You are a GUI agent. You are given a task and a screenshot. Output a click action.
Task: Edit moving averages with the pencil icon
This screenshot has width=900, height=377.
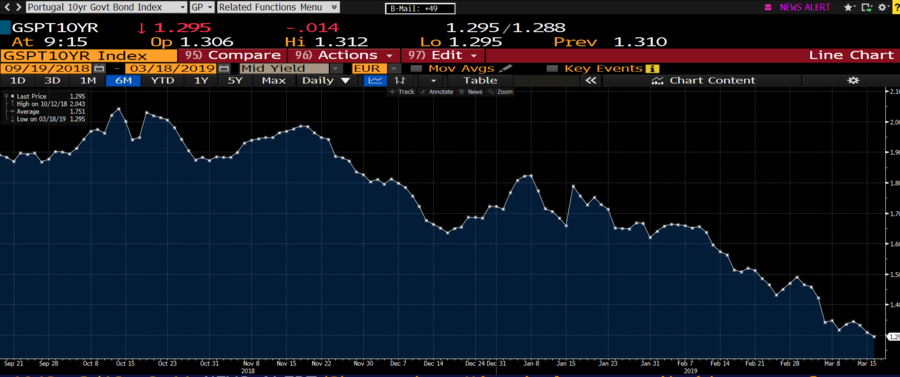[x=505, y=68]
